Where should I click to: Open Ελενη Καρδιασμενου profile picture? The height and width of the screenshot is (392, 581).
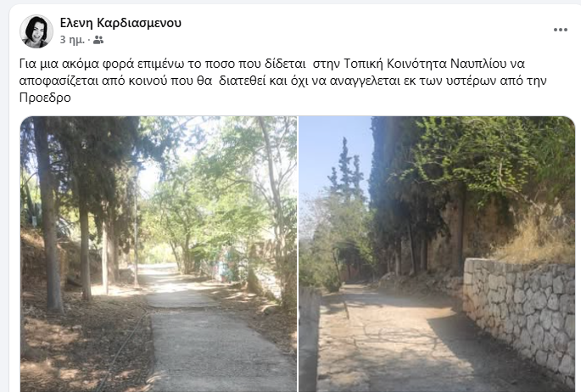tap(36, 31)
